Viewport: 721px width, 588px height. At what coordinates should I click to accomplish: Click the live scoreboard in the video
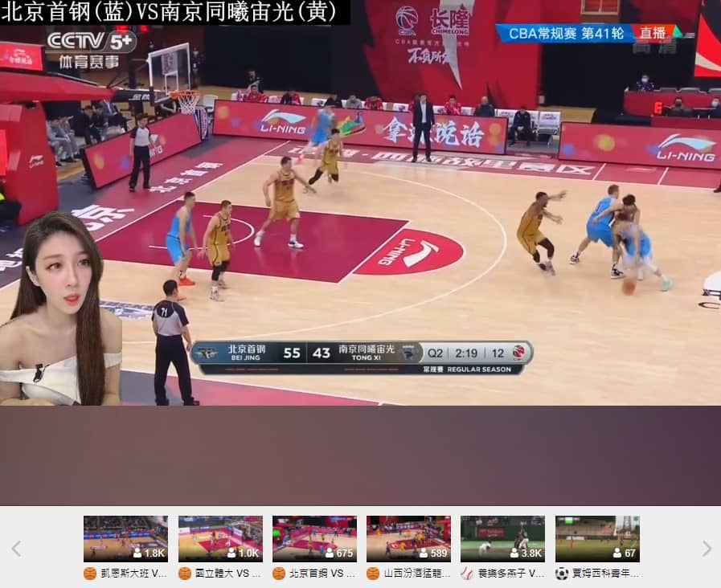click(363, 357)
